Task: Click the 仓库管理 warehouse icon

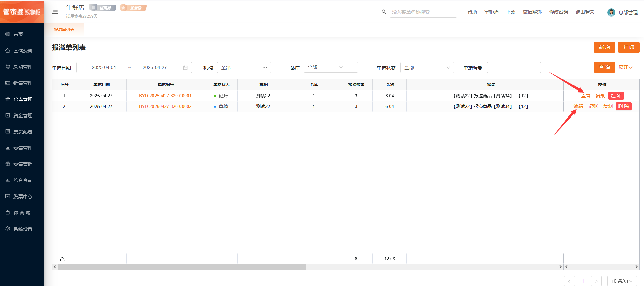Action: pyautogui.click(x=8, y=99)
